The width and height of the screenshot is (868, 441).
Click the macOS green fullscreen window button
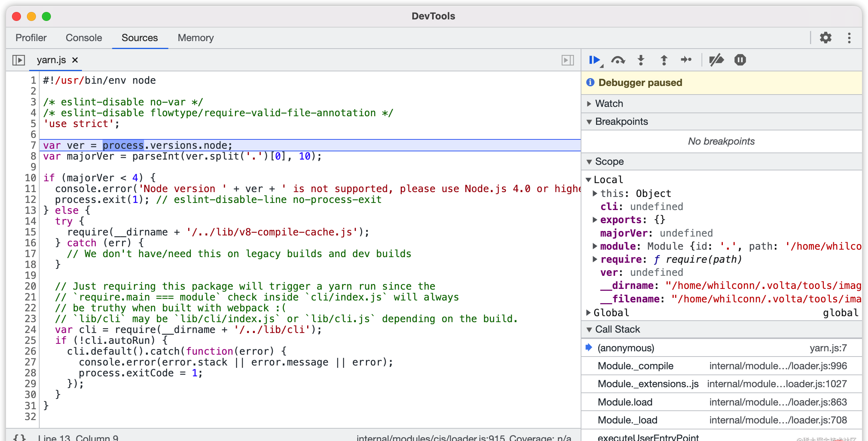point(46,16)
